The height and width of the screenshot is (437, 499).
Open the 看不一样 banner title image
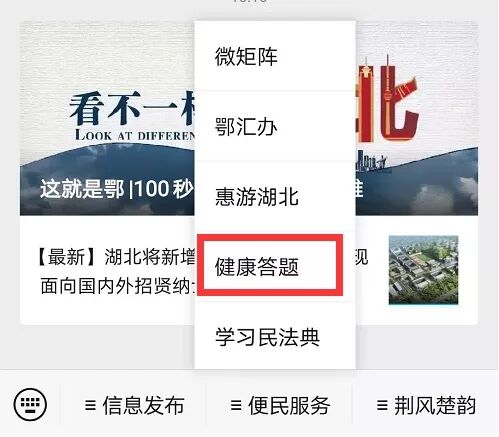coord(132,109)
